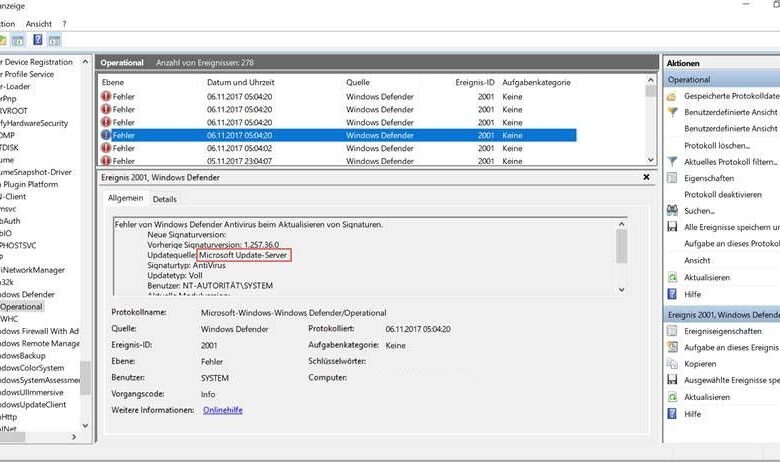Screen dimensions: 780x462
Task: Collapse the Operational actions section header
Action: (x=722, y=80)
